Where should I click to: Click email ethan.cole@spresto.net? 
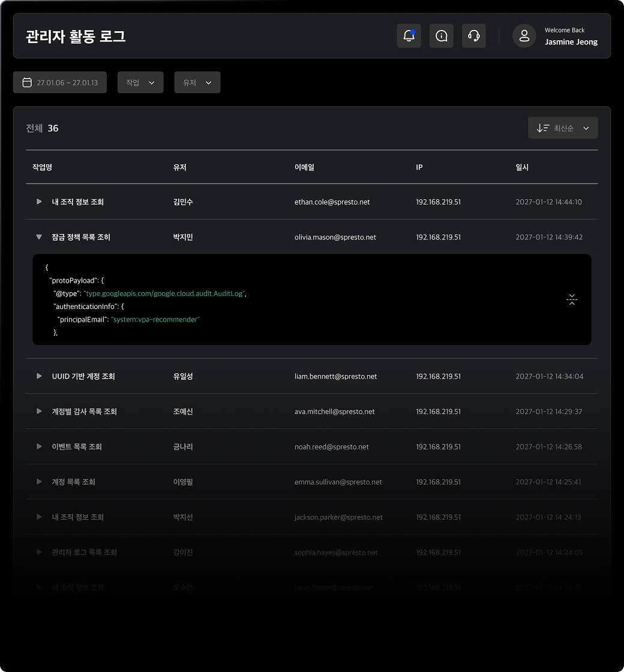(332, 202)
